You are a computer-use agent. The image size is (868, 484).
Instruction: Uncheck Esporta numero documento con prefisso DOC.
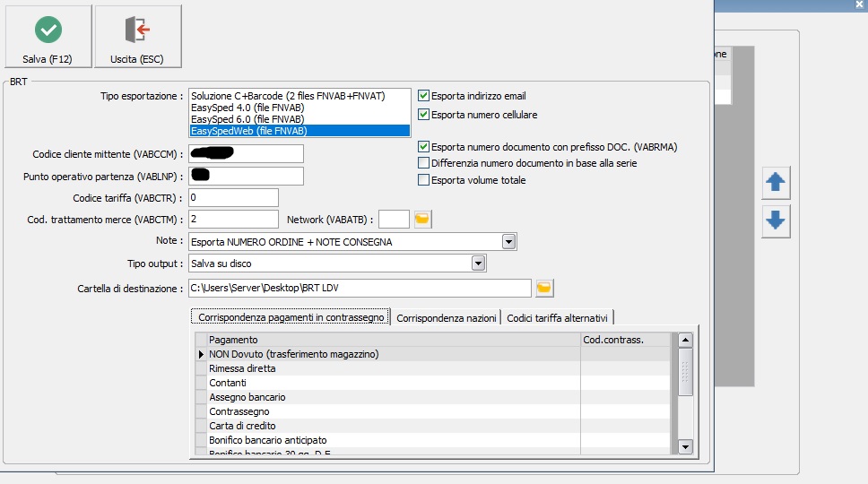coord(423,147)
